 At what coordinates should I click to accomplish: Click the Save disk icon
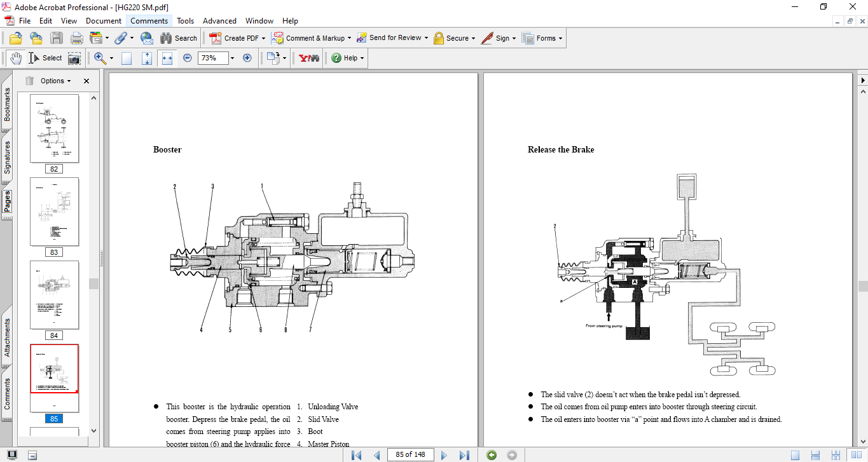tap(57, 38)
